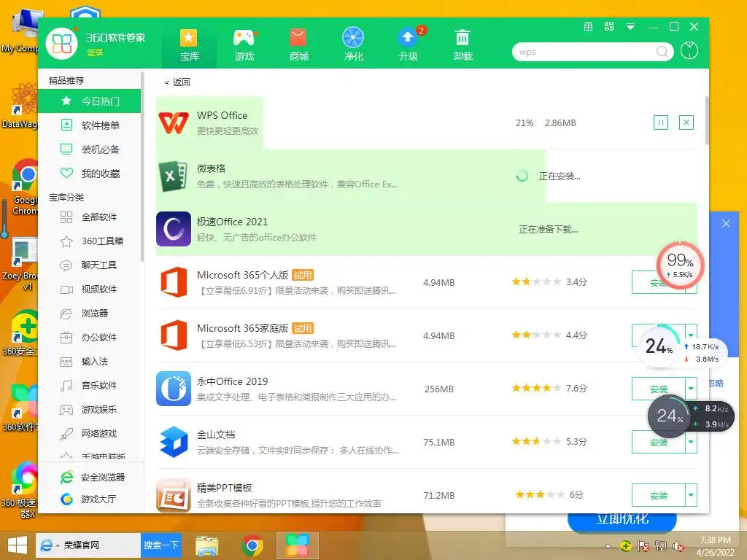The image size is (747, 560).
Task: Open the 宝库 tab in the top bar
Action: [x=189, y=44]
